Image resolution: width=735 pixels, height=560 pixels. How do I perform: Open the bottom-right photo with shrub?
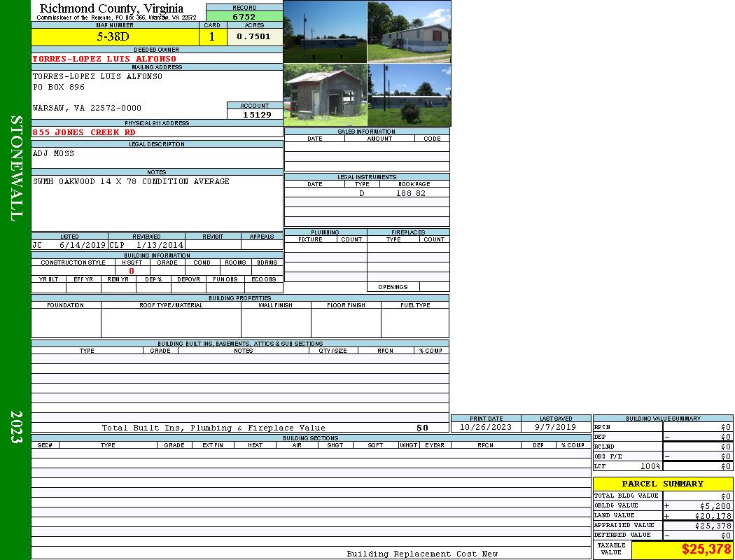pos(409,95)
